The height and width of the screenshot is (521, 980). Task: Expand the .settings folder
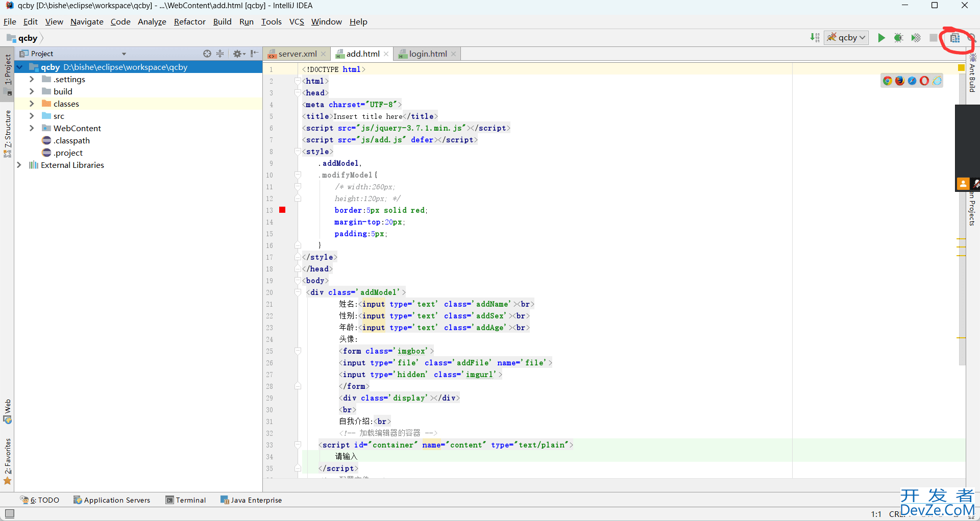tap(32, 79)
